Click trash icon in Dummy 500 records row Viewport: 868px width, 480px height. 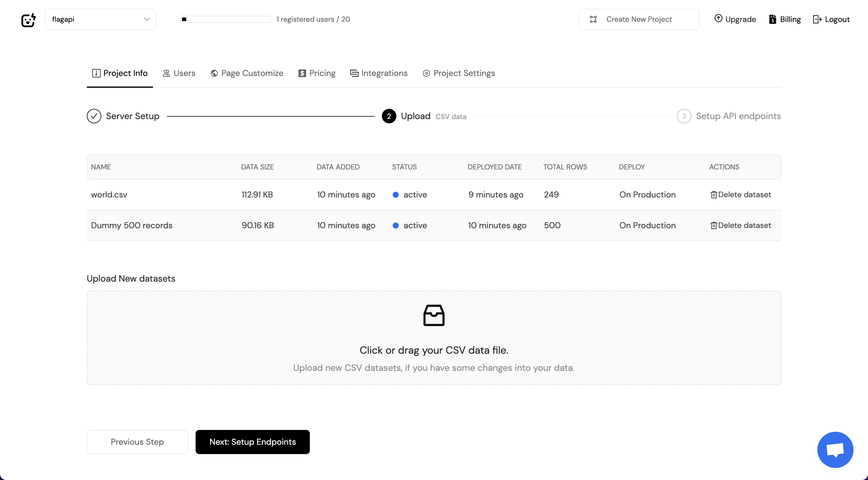(x=713, y=226)
